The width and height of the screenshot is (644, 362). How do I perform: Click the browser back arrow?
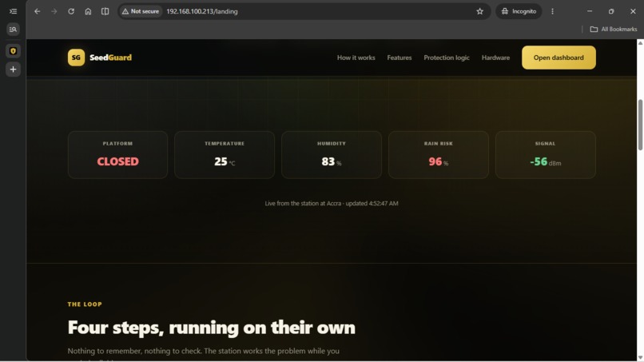[38, 11]
